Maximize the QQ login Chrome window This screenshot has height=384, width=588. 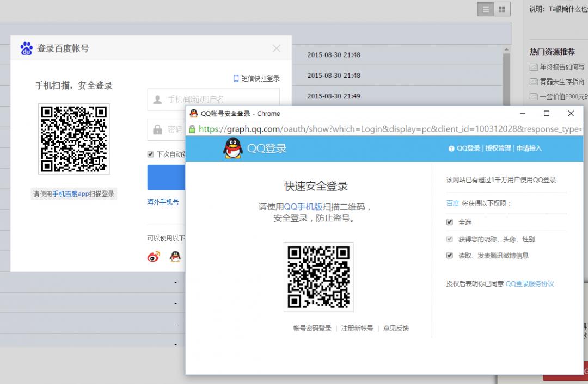(547, 114)
